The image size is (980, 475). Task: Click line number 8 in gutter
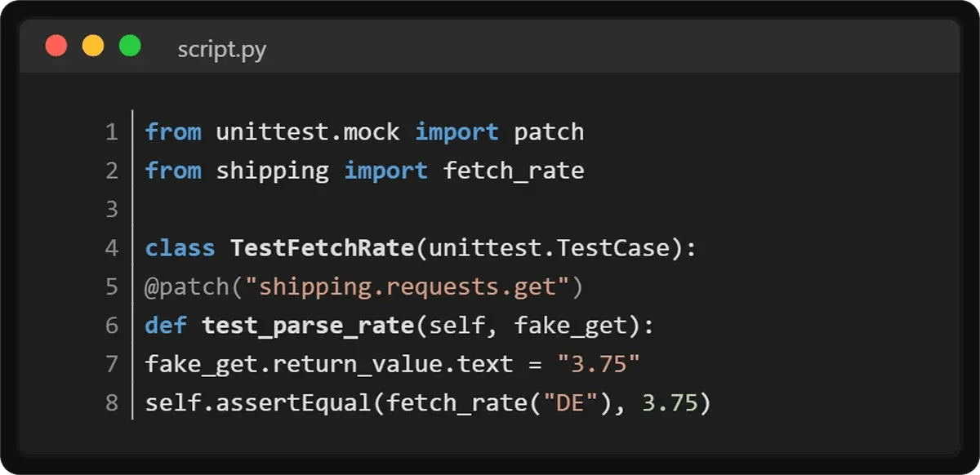pyautogui.click(x=112, y=403)
